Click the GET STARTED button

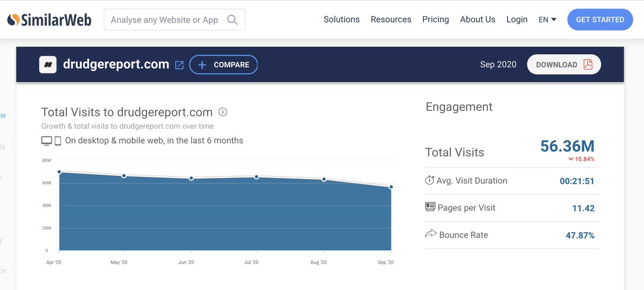[x=599, y=19]
